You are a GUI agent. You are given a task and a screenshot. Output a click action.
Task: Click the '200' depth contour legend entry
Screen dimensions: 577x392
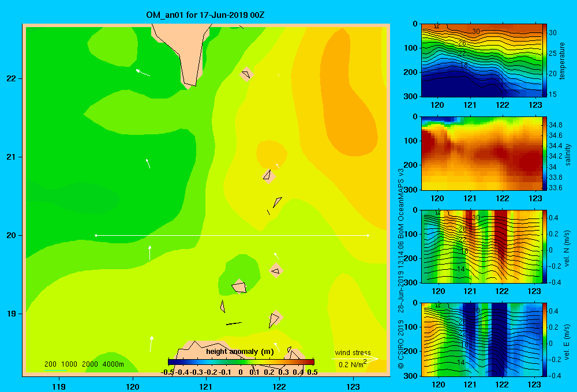50,364
